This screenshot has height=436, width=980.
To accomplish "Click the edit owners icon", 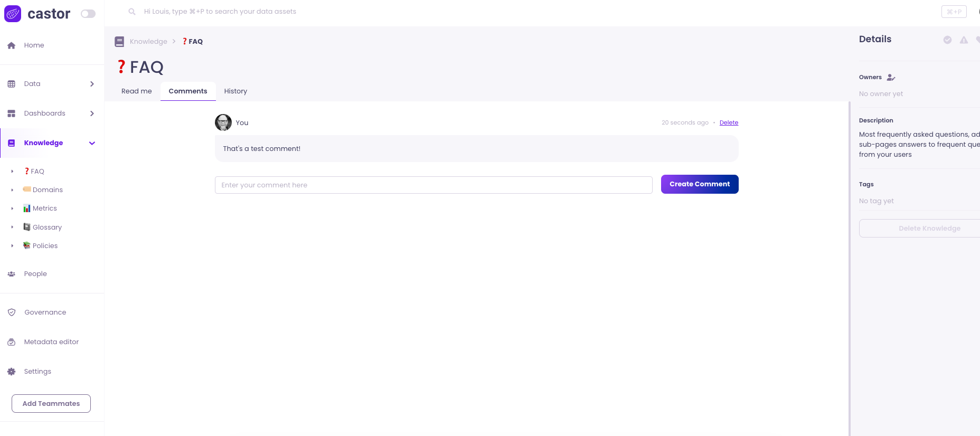I will tap(891, 78).
